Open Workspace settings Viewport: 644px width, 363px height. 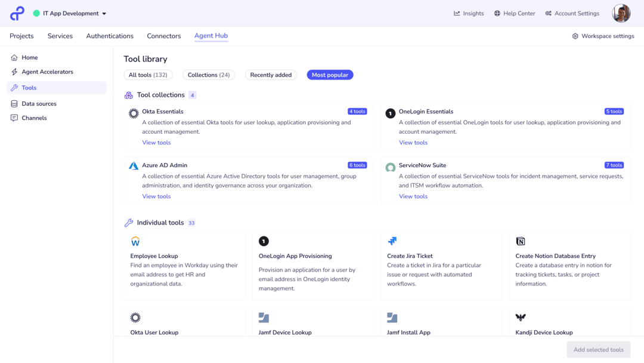(x=603, y=36)
